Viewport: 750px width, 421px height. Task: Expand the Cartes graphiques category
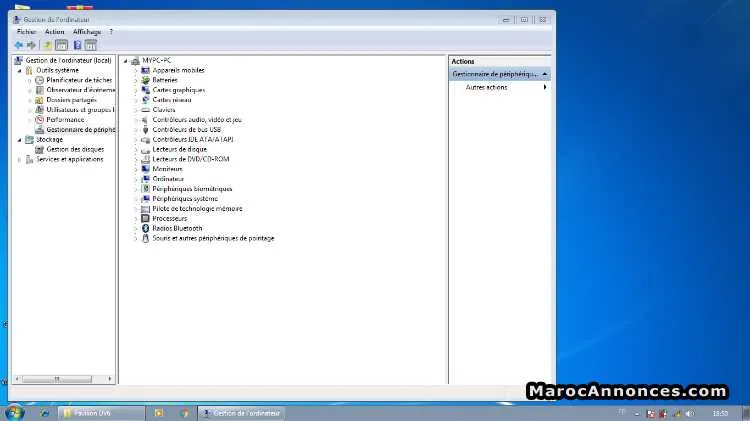136,90
